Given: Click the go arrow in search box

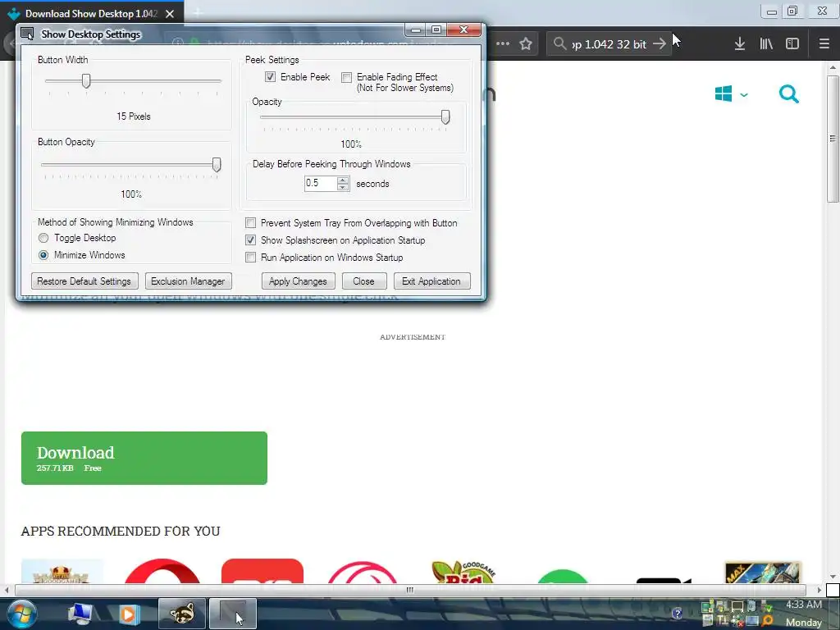Looking at the screenshot, I should coord(660,44).
